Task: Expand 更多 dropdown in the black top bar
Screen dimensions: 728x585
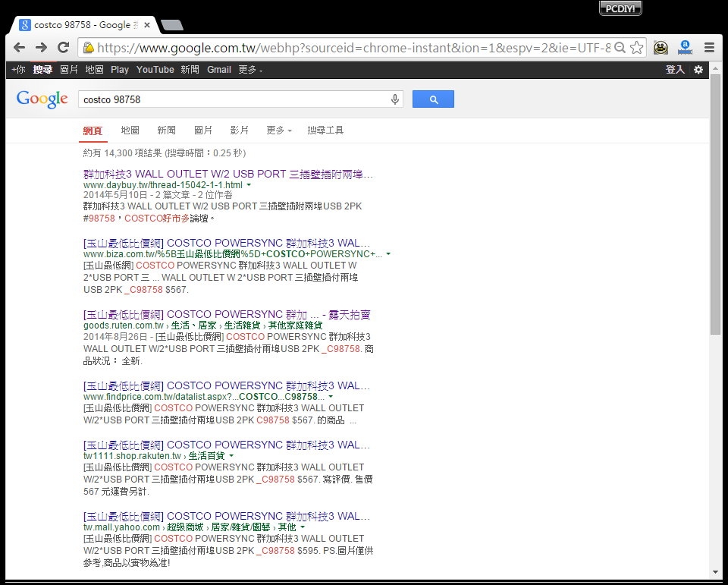Action: (250, 70)
